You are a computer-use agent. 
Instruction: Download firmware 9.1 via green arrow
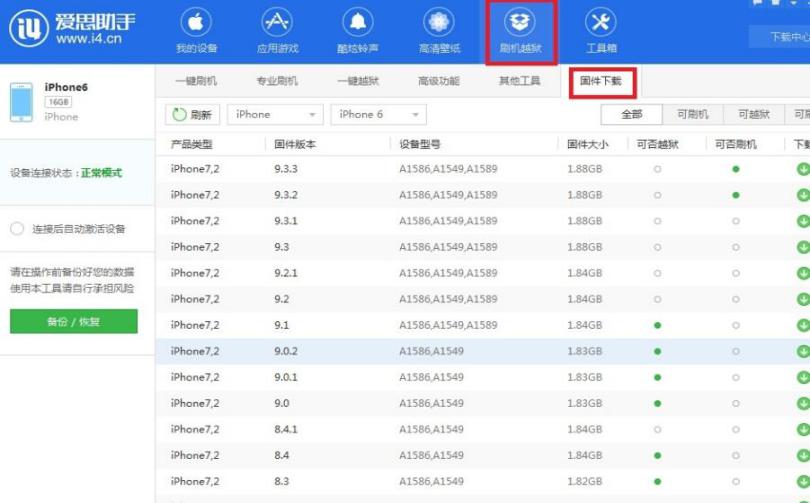[803, 325]
